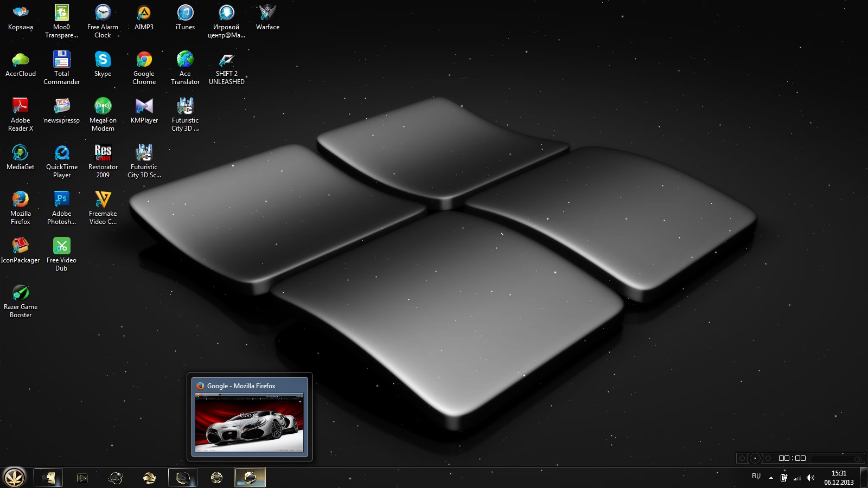This screenshot has width=868, height=488.
Task: Open Free Alarm Clock shortcut
Action: pos(103,21)
